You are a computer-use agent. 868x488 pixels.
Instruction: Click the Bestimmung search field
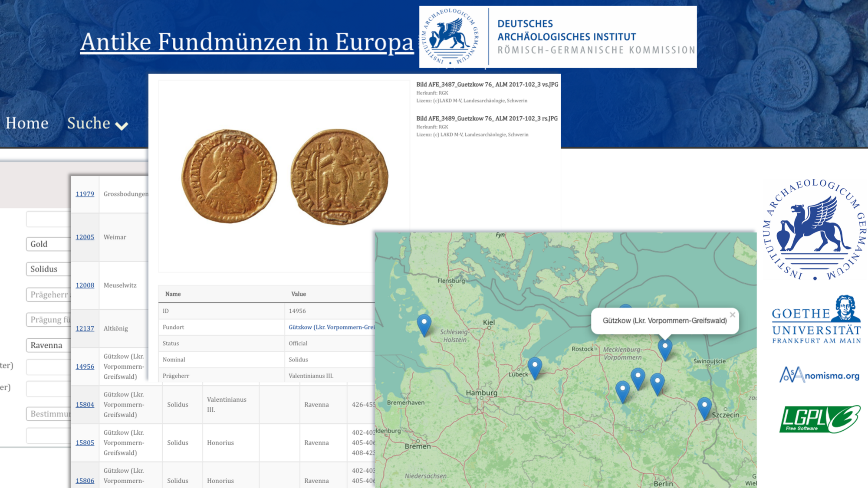click(x=48, y=414)
